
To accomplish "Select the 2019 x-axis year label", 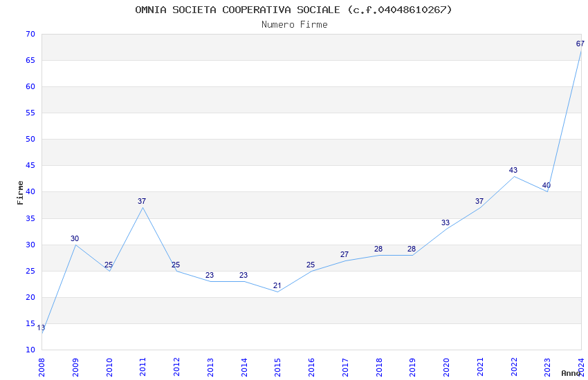I will point(413,366).
